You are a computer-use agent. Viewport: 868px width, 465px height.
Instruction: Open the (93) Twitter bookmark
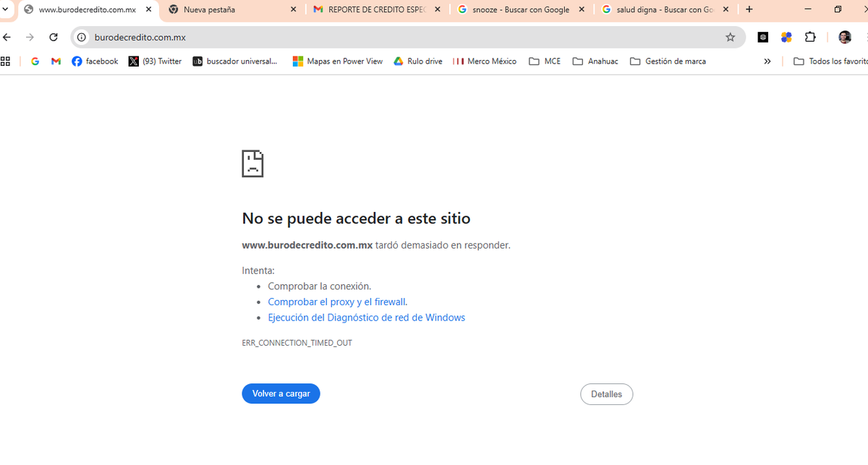(x=155, y=61)
